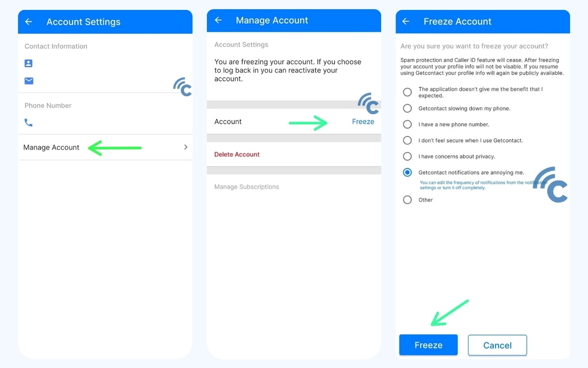This screenshot has width=588, height=368.
Task: Tap back arrow on Manage Account header
Action: click(x=219, y=20)
